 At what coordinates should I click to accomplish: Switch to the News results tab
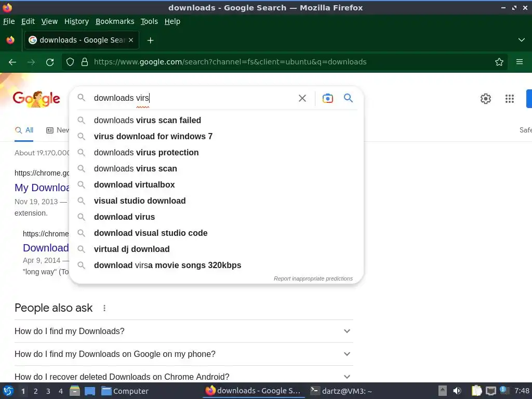(58, 130)
